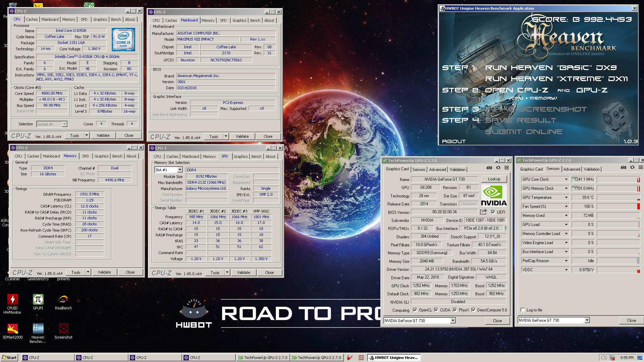Click the GPU-Z screenshot camera icon in Graphics Card window

click(x=489, y=168)
